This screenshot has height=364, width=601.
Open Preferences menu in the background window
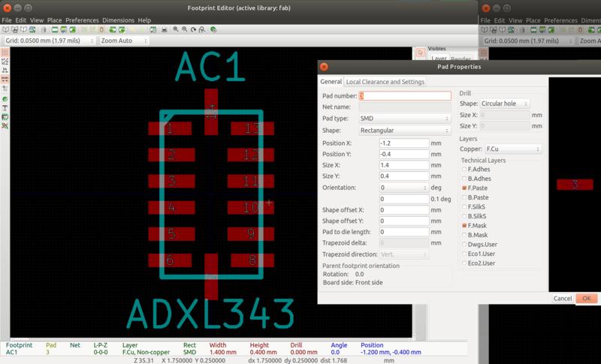[560, 20]
